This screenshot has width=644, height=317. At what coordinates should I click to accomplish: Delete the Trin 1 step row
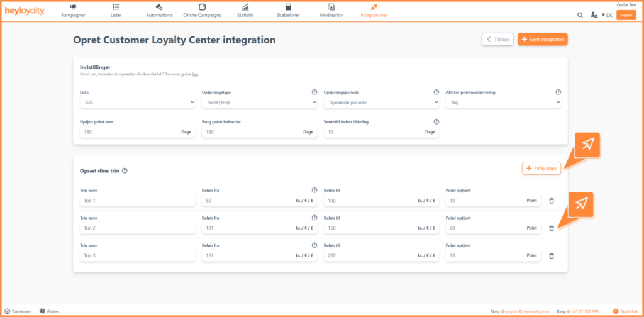[x=551, y=201]
